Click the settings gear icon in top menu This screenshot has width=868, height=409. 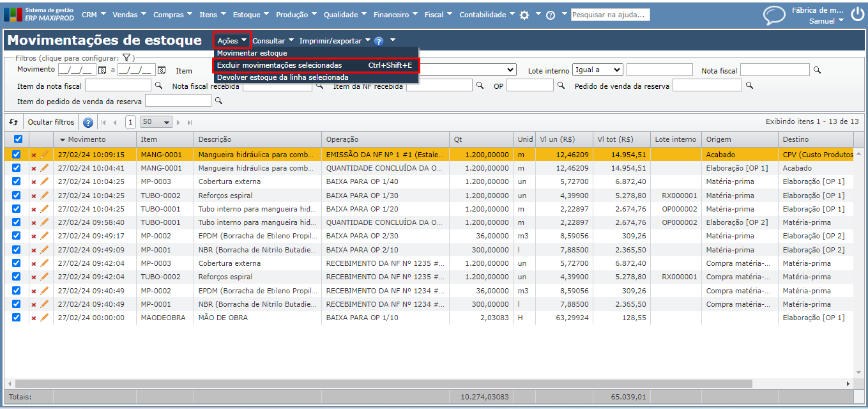click(524, 15)
